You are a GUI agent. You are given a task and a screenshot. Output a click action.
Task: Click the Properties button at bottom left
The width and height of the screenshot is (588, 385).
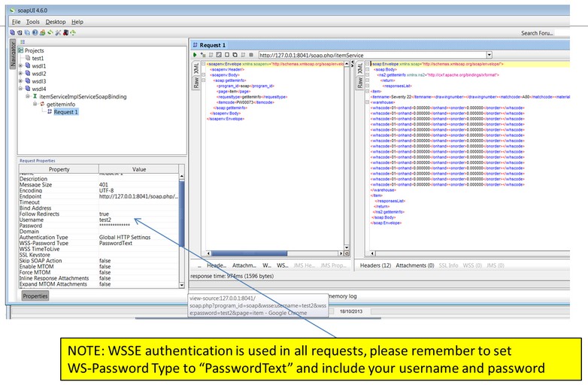pyautogui.click(x=35, y=296)
